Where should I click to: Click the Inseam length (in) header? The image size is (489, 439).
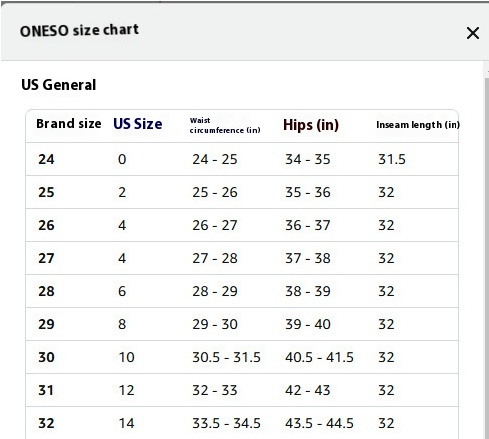pyautogui.click(x=418, y=125)
